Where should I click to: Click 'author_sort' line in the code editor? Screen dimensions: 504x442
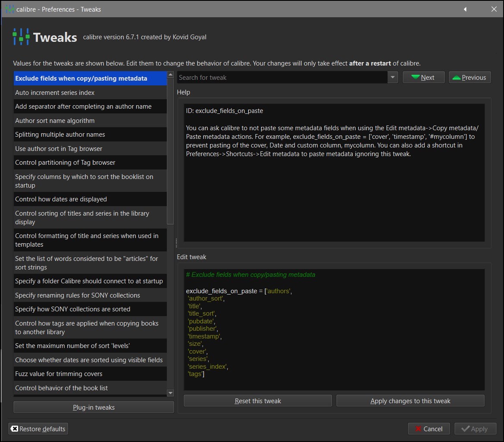pos(206,298)
